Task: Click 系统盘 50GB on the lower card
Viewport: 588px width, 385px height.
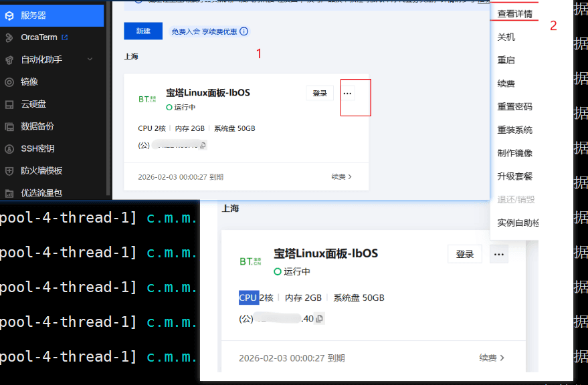Action: [359, 298]
